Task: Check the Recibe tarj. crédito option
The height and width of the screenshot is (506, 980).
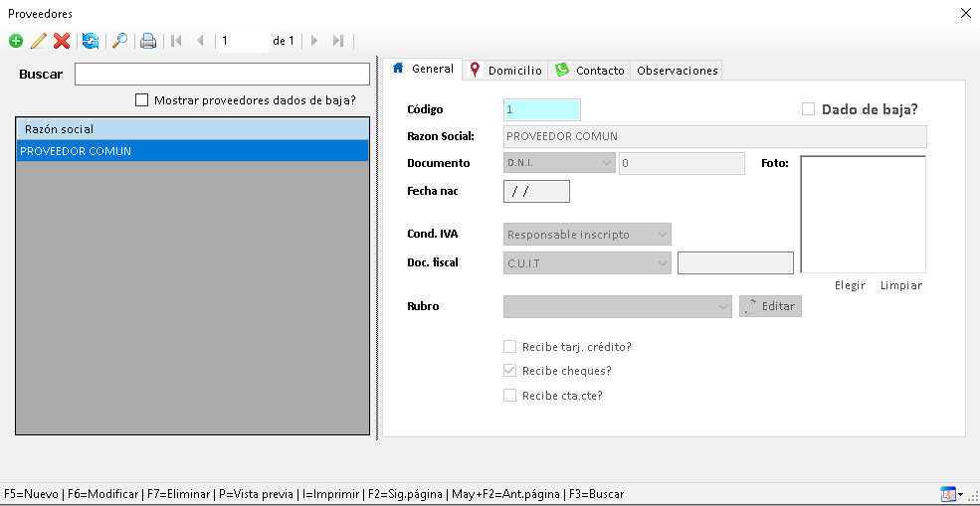Action: pyautogui.click(x=510, y=347)
